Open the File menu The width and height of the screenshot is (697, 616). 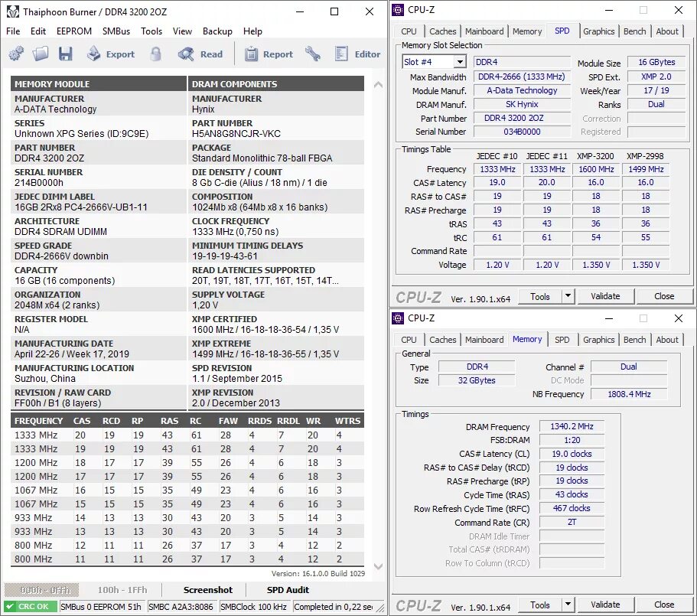[13, 31]
